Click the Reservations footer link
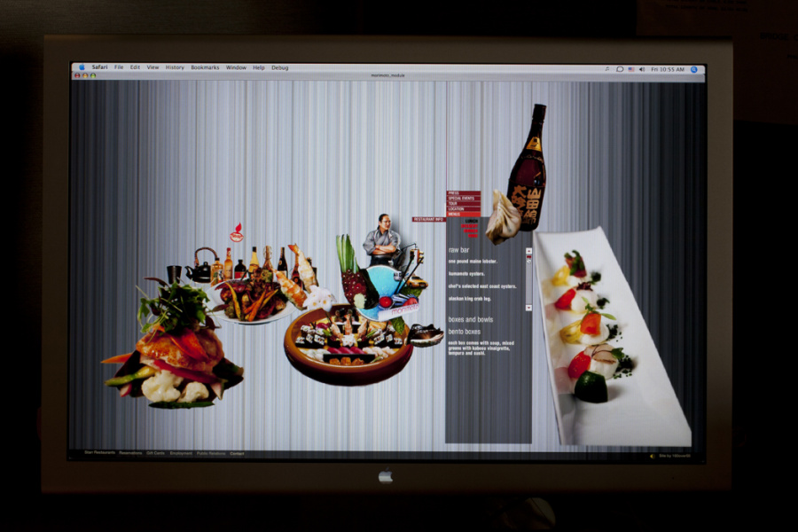The height and width of the screenshot is (532, 798). pos(130,453)
